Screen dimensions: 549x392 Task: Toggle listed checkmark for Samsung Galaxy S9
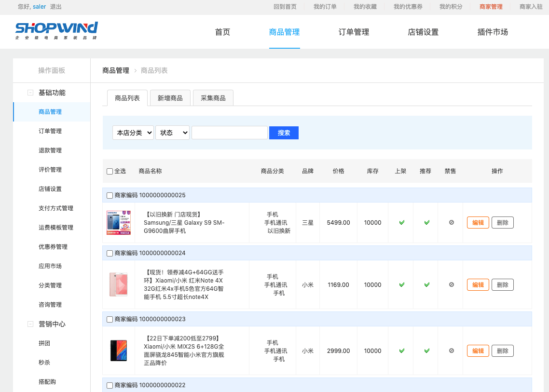coord(401,223)
